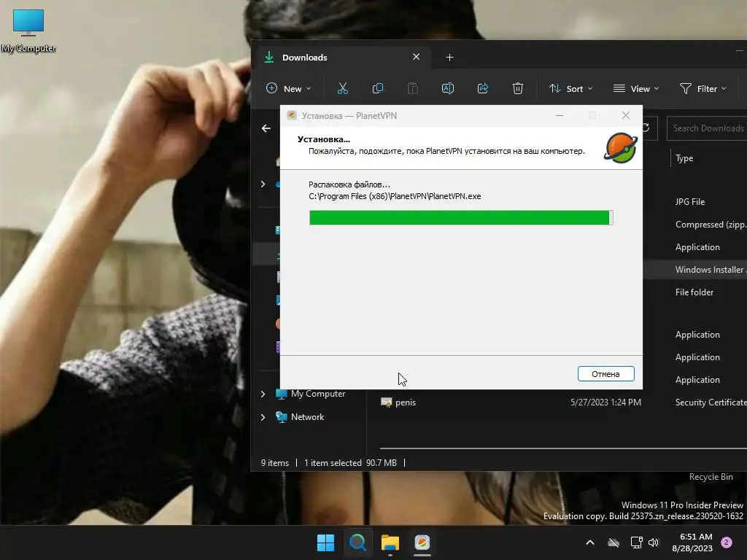The height and width of the screenshot is (560, 747).
Task: Click the Share icon in Explorer toolbar
Action: (483, 88)
